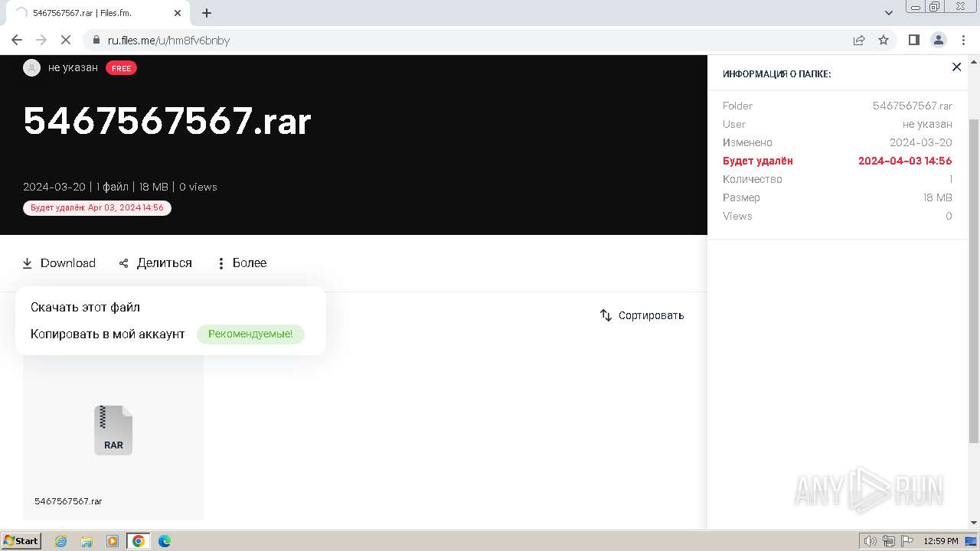Click the header stats '2024-03-20 | 1 файл | 18 MB' line

click(120, 187)
